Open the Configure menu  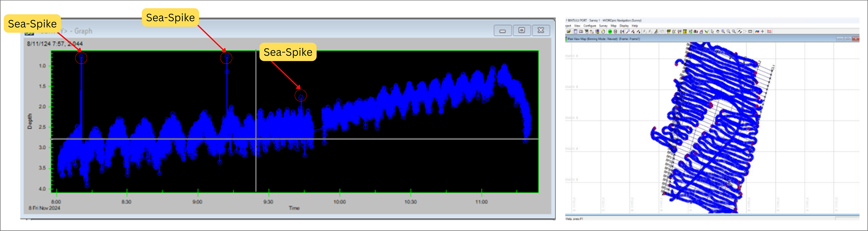[x=590, y=26]
